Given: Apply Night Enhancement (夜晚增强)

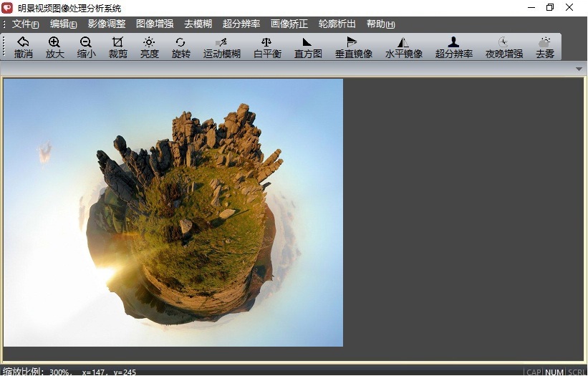Looking at the screenshot, I should pyautogui.click(x=503, y=47).
